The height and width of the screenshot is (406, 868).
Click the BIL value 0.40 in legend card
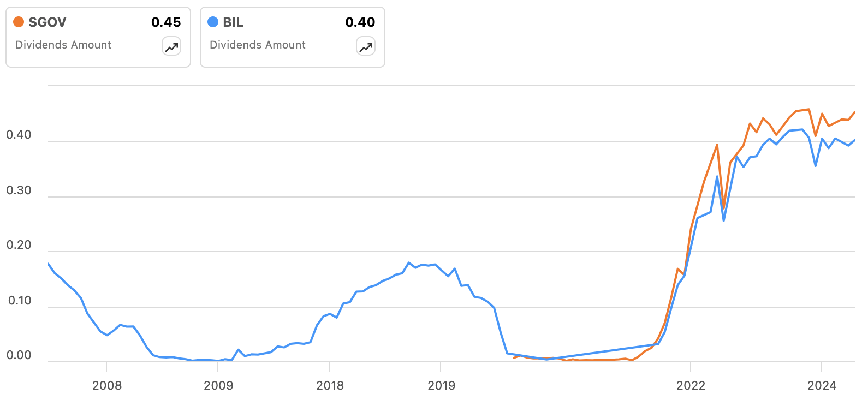pyautogui.click(x=360, y=22)
